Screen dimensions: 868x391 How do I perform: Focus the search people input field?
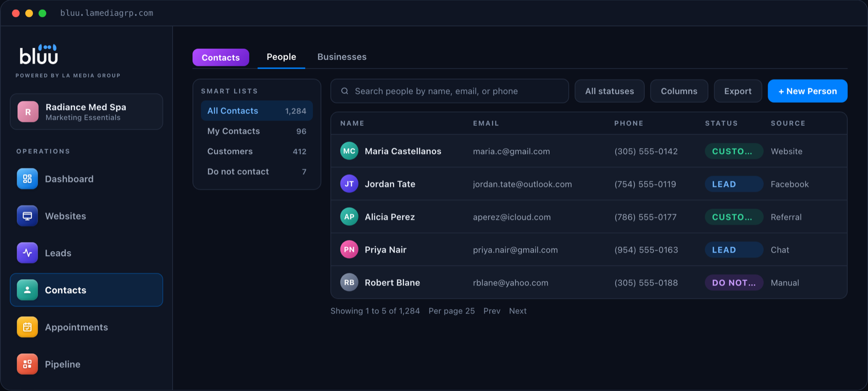pos(449,91)
